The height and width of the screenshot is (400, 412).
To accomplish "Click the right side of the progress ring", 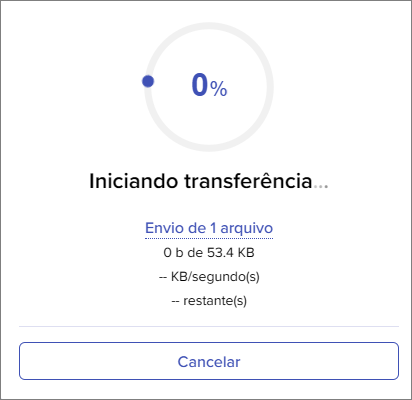I will click(268, 87).
